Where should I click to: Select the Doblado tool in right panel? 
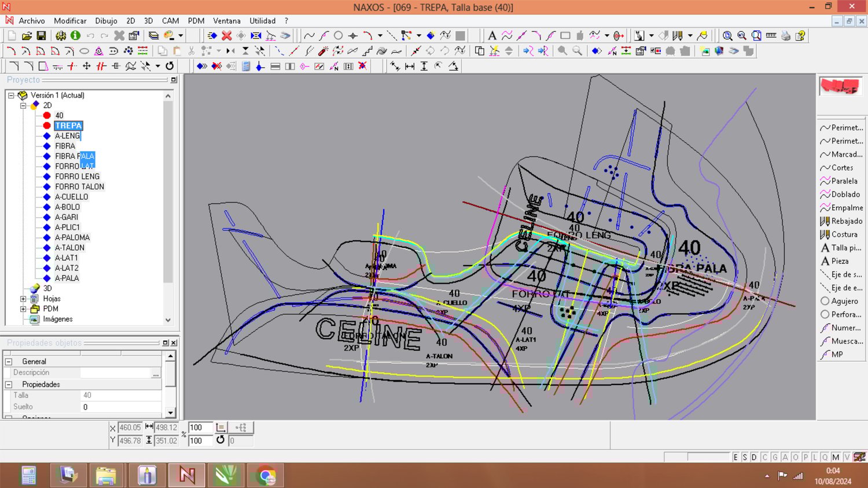pyautogui.click(x=840, y=195)
